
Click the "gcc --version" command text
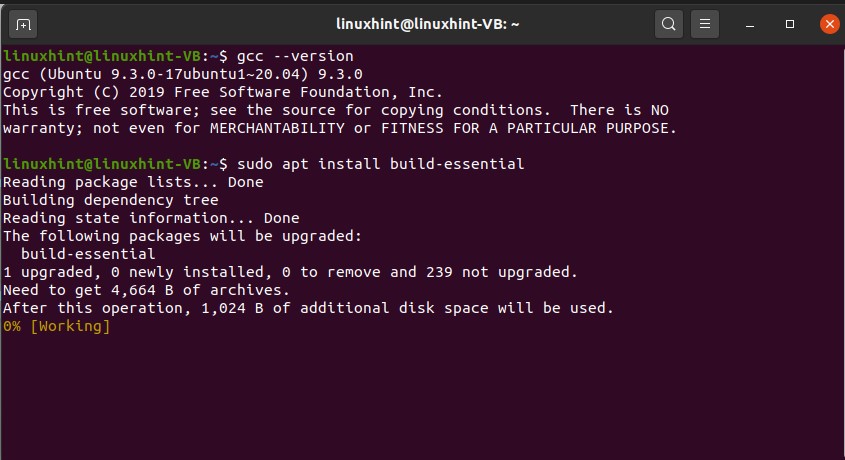(295, 55)
